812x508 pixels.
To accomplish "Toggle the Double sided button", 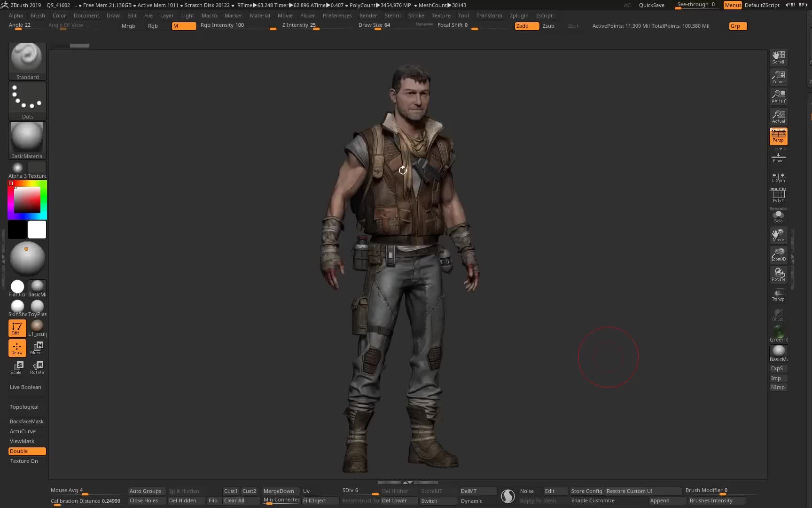I will pyautogui.click(x=27, y=451).
